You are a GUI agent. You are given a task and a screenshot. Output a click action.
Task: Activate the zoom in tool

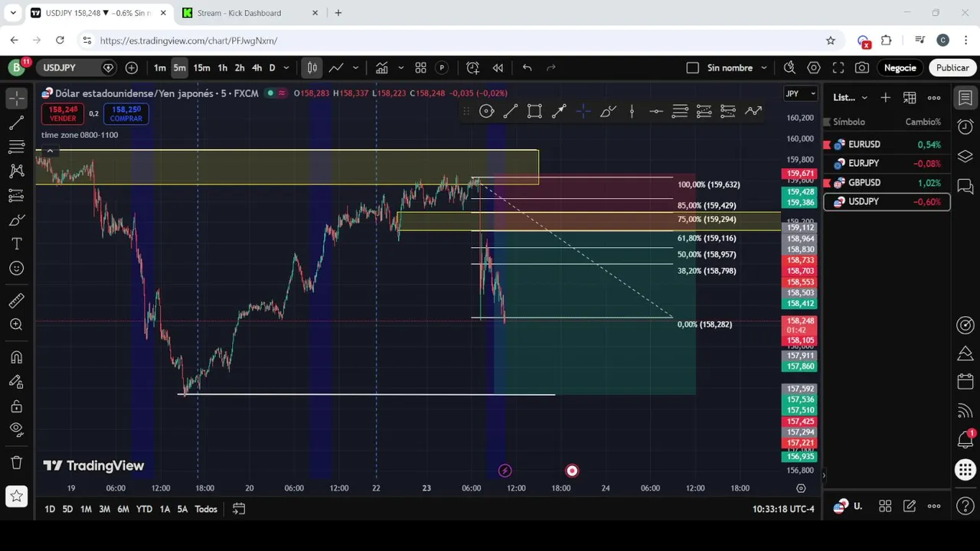[x=16, y=325]
